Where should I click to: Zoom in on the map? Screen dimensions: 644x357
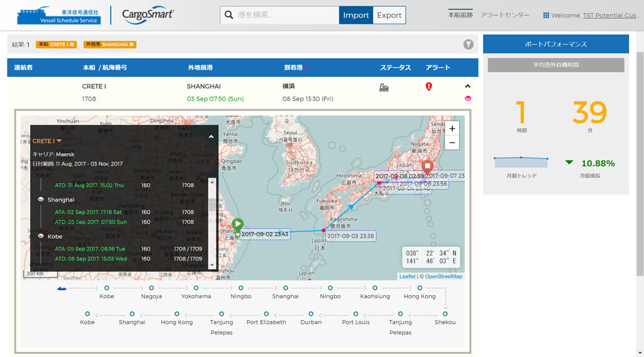tap(452, 128)
